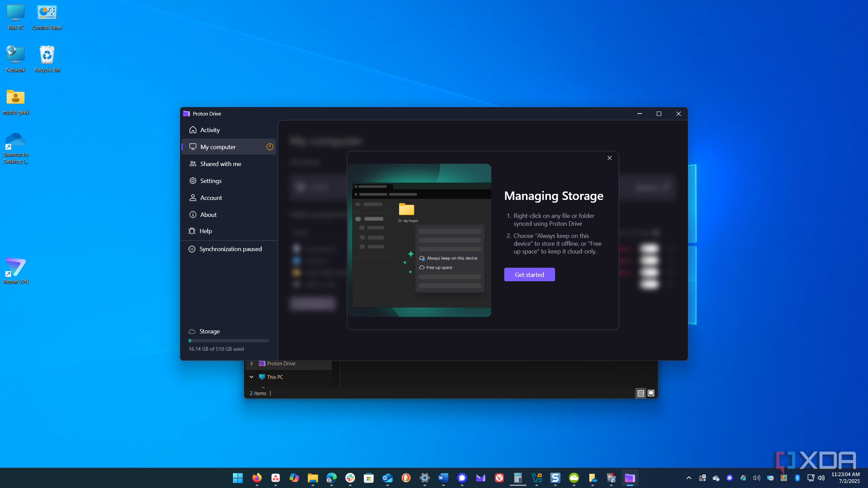Go to the Account page
Image resolution: width=868 pixels, height=488 pixels.
229,198
